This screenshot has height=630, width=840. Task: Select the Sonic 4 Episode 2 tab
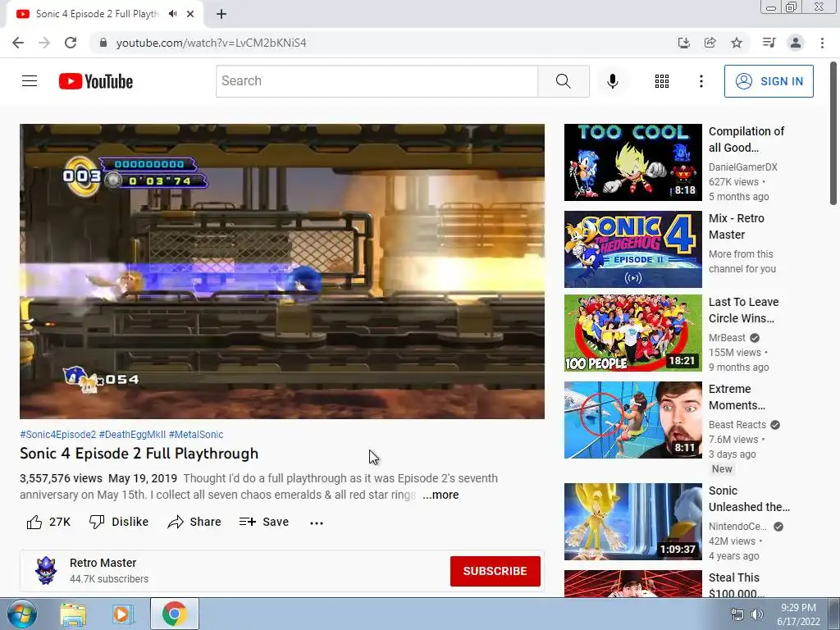[97, 14]
